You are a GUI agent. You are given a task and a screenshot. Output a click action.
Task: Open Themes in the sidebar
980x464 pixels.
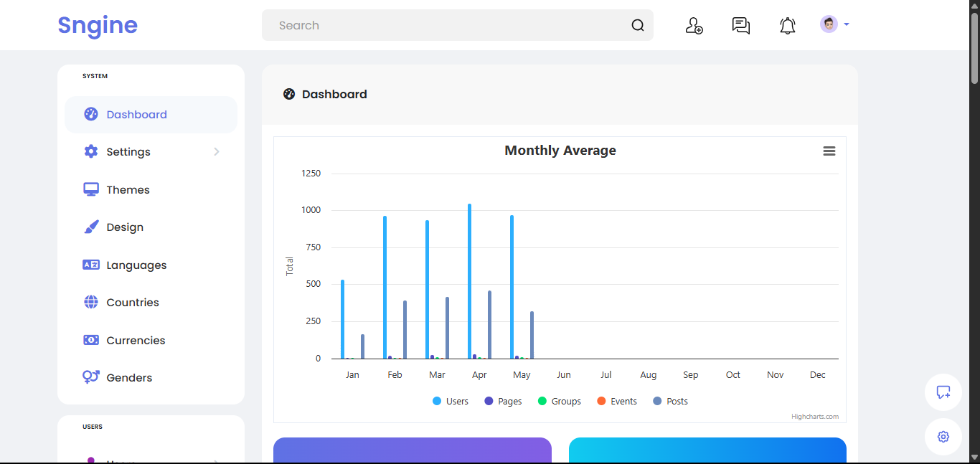point(151,190)
